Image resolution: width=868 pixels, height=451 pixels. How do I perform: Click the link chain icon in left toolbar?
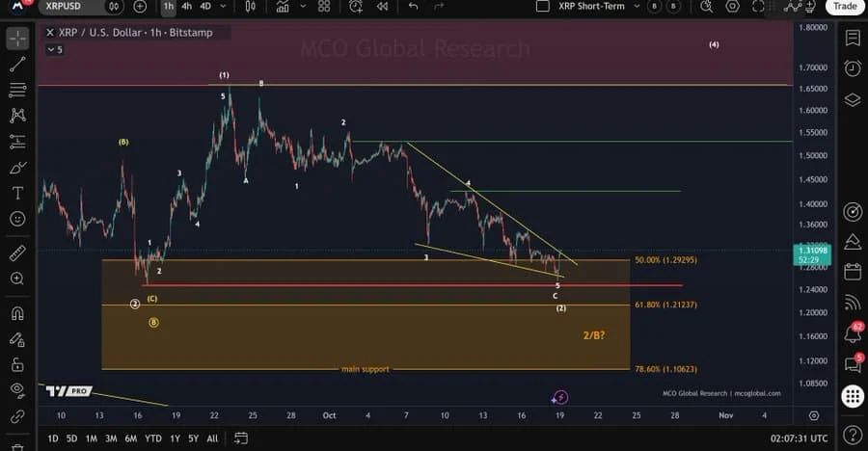pos(17,416)
